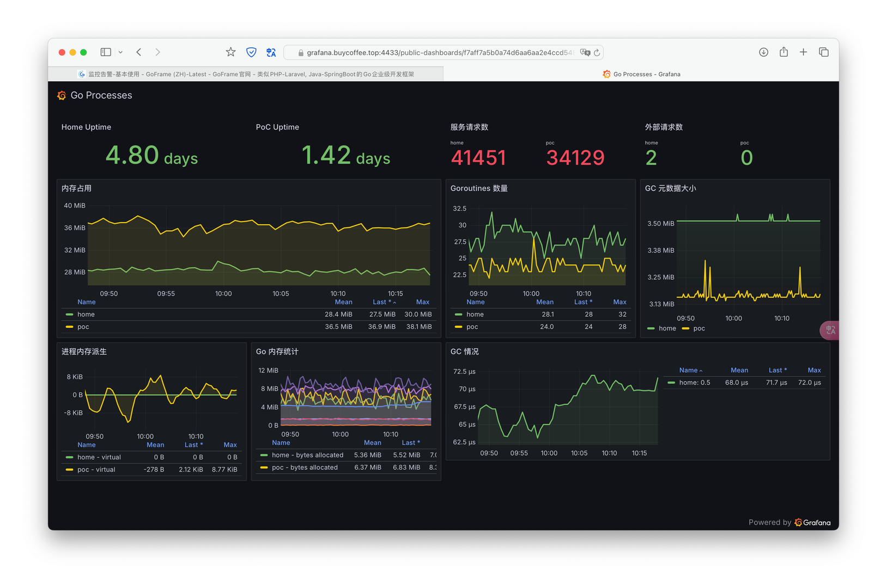Click the bookmark star icon

click(230, 52)
